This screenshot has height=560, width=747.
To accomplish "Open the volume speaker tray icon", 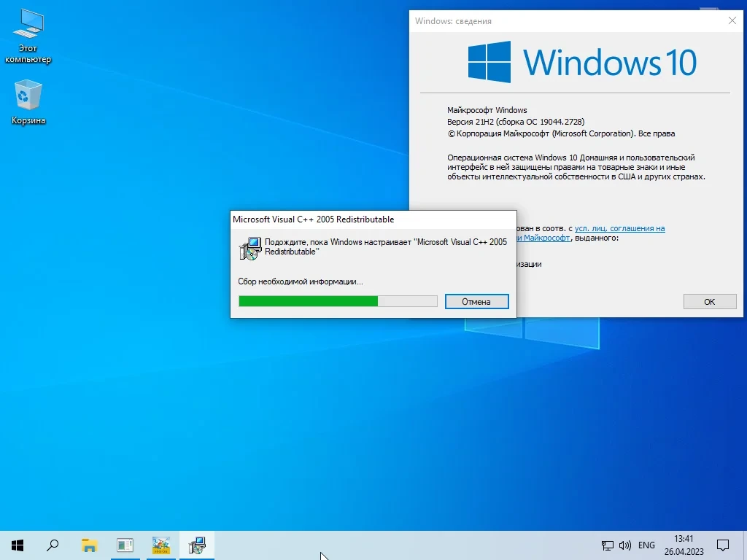I will point(625,545).
